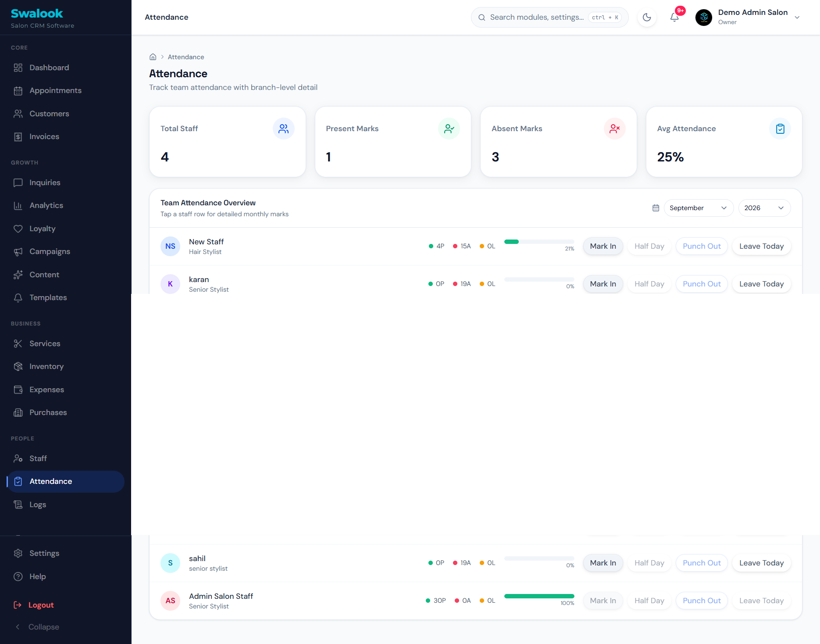Open Inventory in sidebar
The width and height of the screenshot is (820, 644).
pos(66,366)
